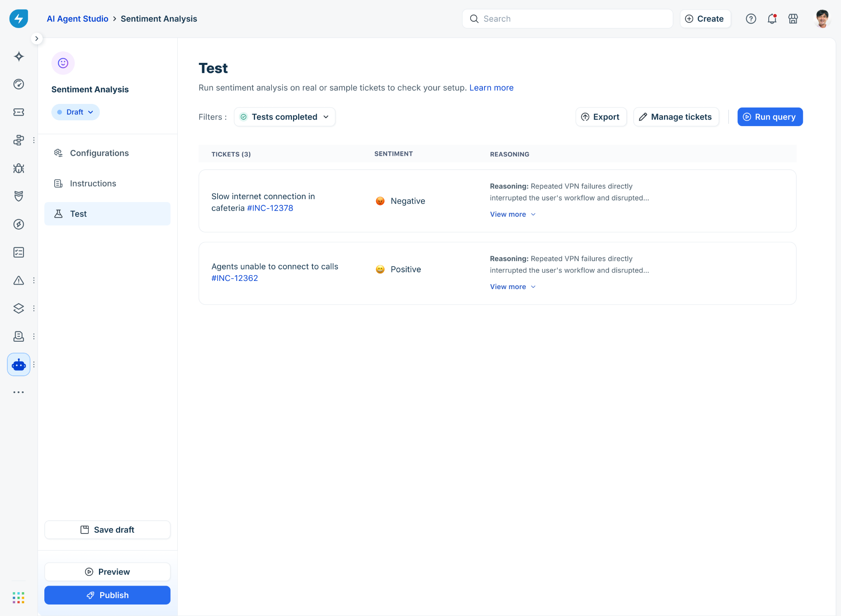Click the Run query button
The width and height of the screenshot is (841, 616).
point(770,117)
